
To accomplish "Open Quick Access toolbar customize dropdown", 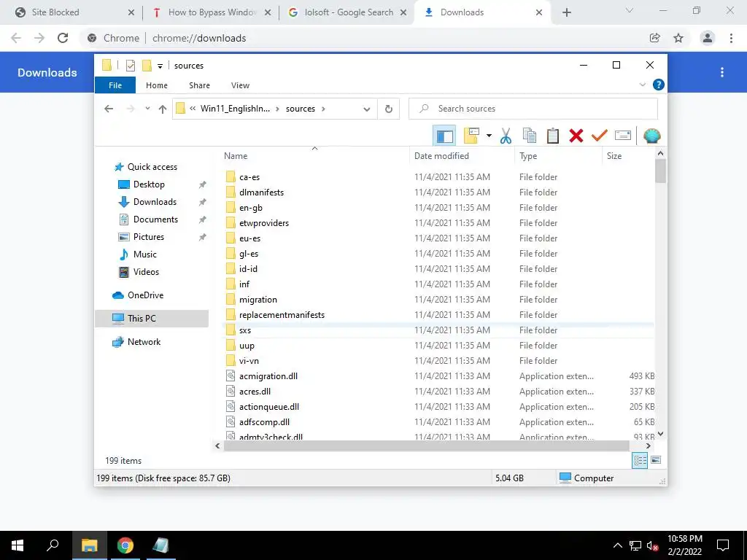I will tap(160, 66).
